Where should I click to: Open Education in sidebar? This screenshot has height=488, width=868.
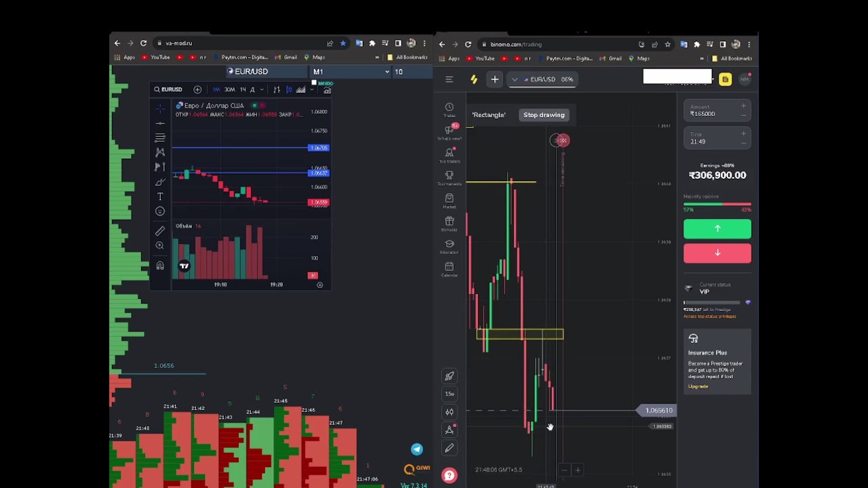pos(449,246)
